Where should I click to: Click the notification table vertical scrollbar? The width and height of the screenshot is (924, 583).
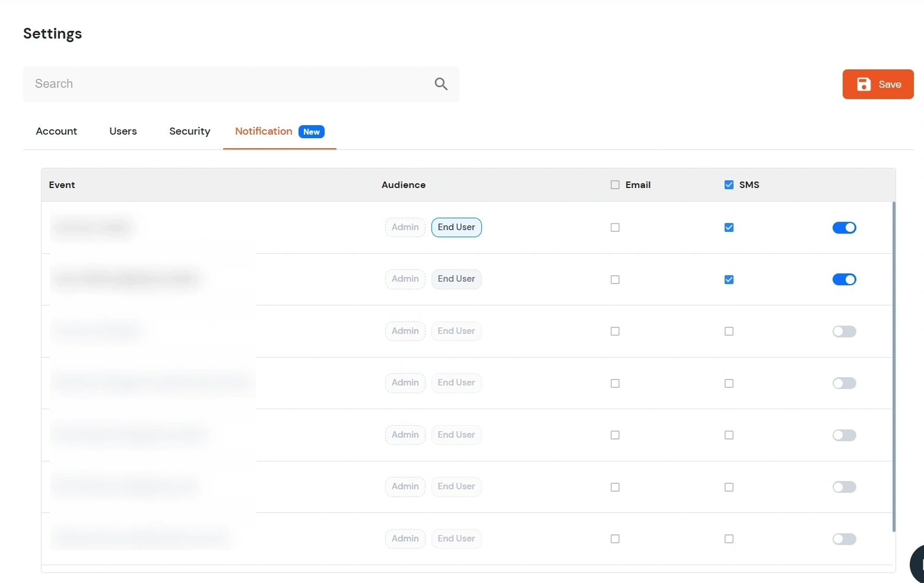(894, 367)
